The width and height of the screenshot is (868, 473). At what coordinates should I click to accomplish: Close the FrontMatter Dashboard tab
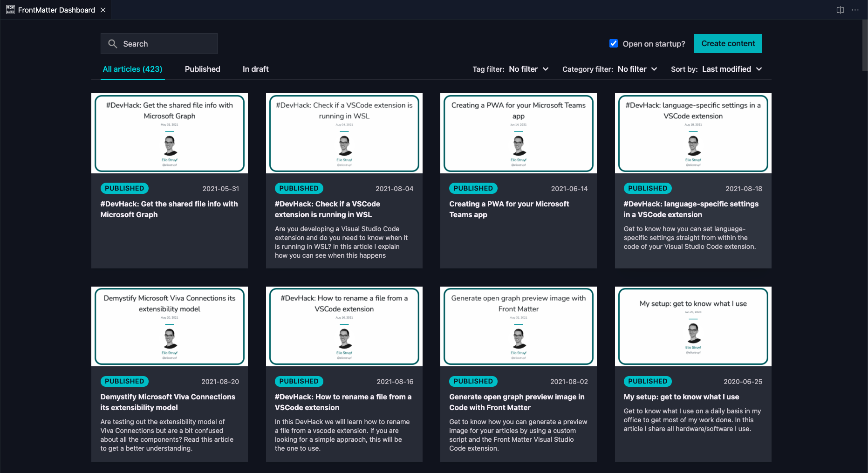pos(103,10)
